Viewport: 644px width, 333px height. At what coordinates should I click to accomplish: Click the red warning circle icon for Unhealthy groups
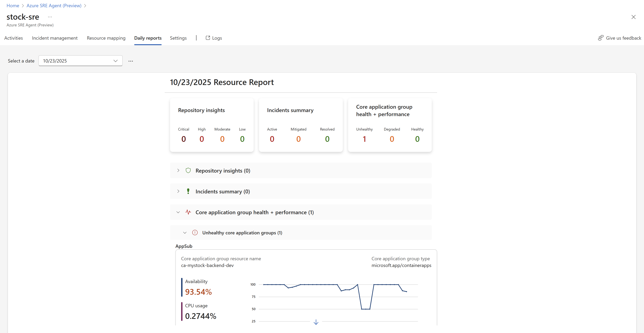pos(195,233)
